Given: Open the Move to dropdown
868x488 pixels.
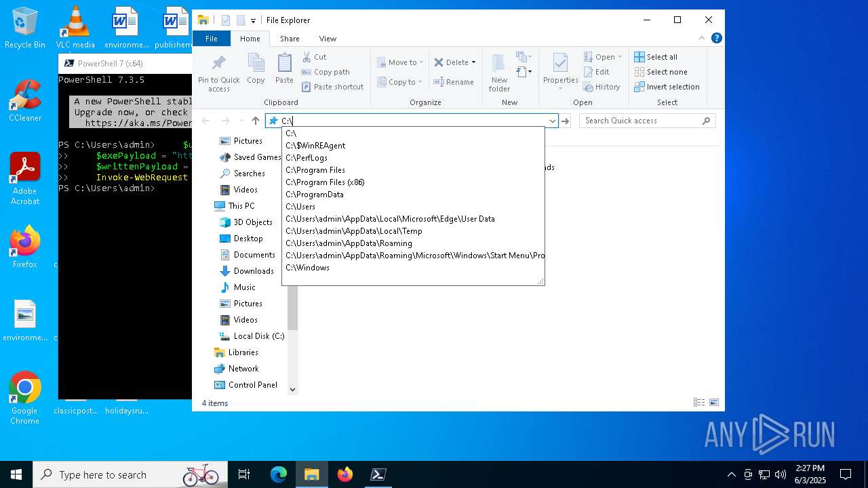Looking at the screenshot, I should coord(400,62).
